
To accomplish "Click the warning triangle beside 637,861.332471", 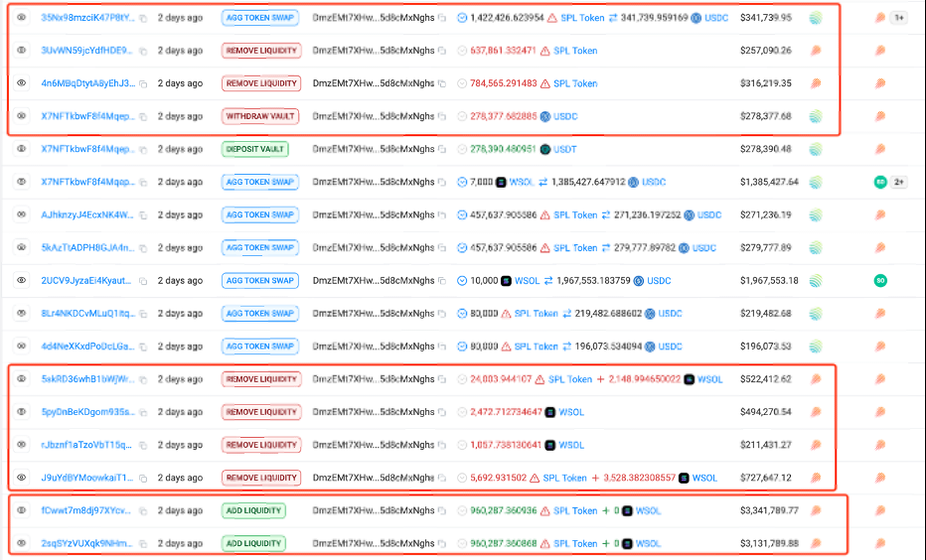I will click(x=544, y=51).
